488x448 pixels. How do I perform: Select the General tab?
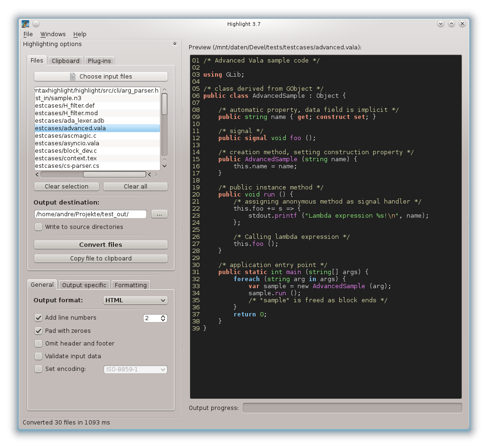click(42, 285)
